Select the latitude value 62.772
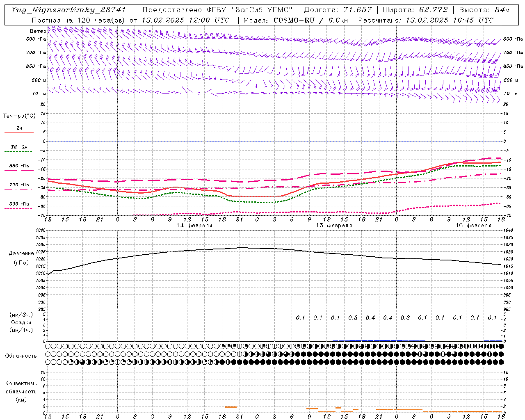 coord(433,10)
